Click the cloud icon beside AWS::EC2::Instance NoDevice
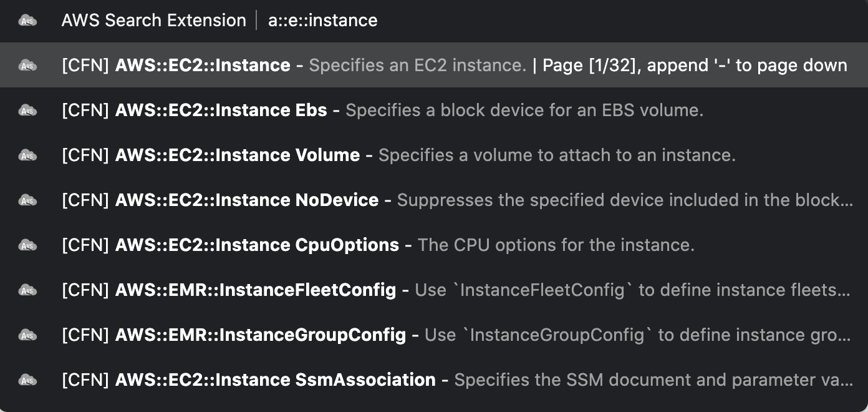868x412 pixels. click(27, 200)
